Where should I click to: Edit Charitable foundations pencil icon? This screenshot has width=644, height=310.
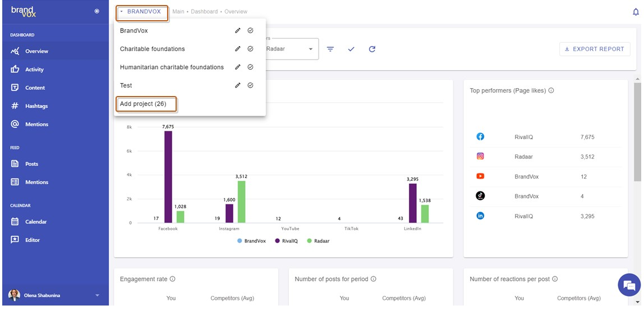click(237, 49)
